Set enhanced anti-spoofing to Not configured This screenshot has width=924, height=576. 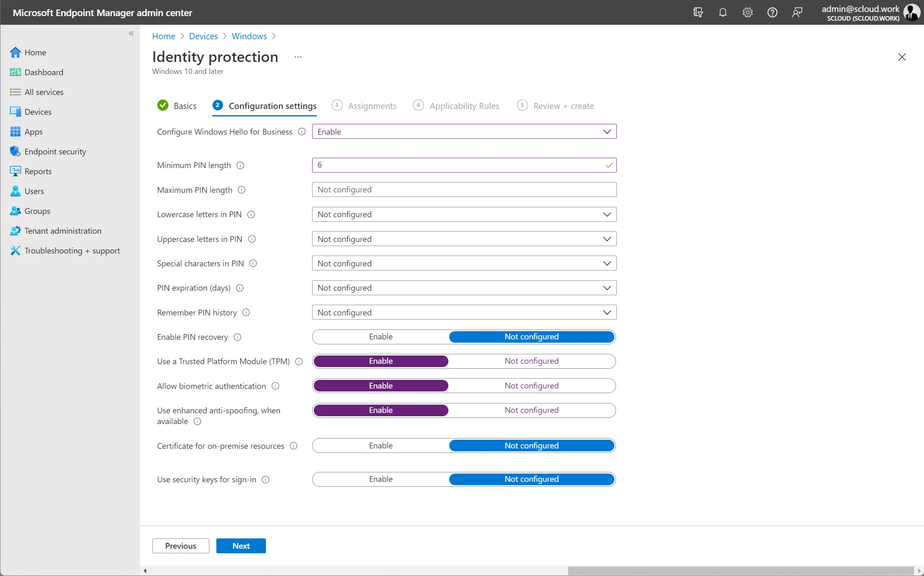(x=532, y=410)
